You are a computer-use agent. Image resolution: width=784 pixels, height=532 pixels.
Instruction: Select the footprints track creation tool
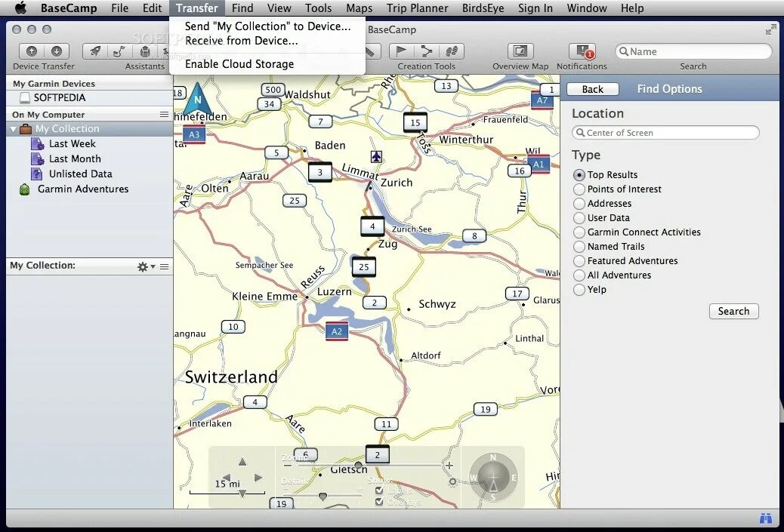point(452,51)
